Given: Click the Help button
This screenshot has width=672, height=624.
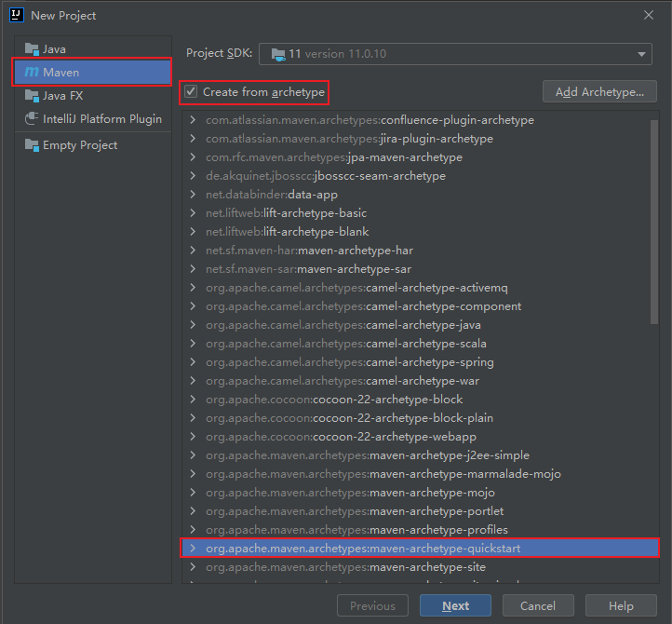Looking at the screenshot, I should point(621,605).
